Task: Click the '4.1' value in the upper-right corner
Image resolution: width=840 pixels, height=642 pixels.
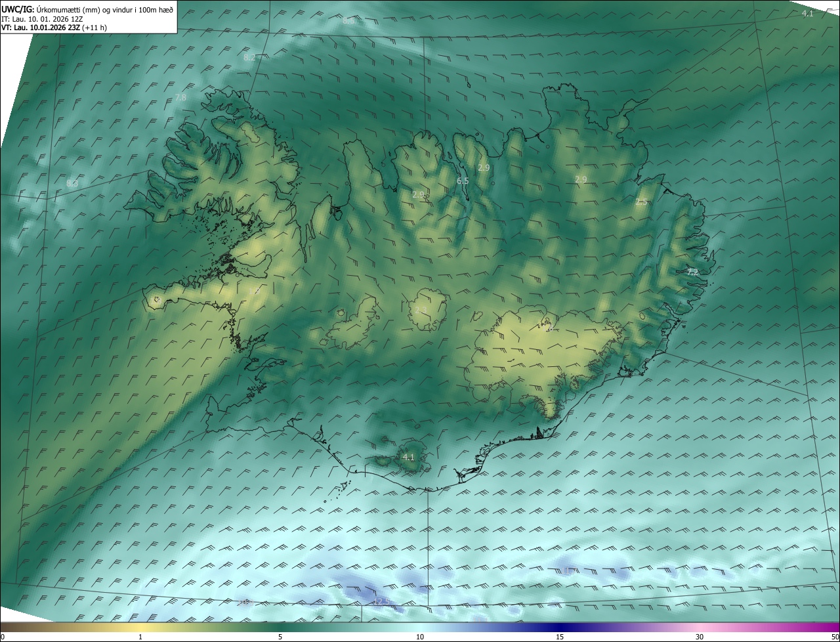Action: click(x=808, y=13)
